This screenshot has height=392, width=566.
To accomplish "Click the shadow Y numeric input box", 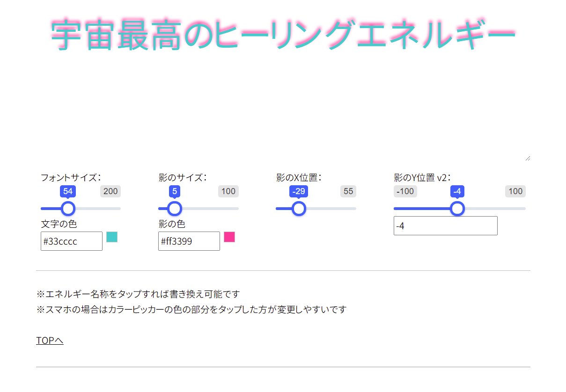I will click(x=445, y=226).
